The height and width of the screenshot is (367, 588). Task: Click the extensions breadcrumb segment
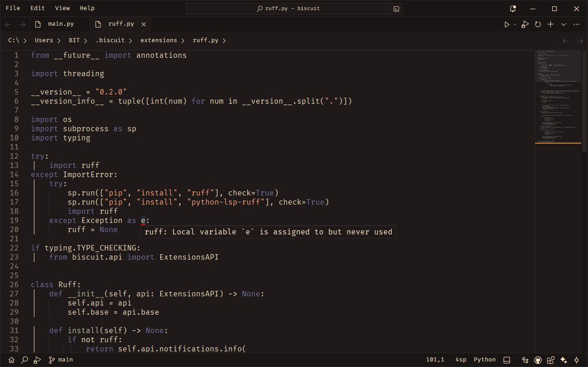pyautogui.click(x=158, y=40)
